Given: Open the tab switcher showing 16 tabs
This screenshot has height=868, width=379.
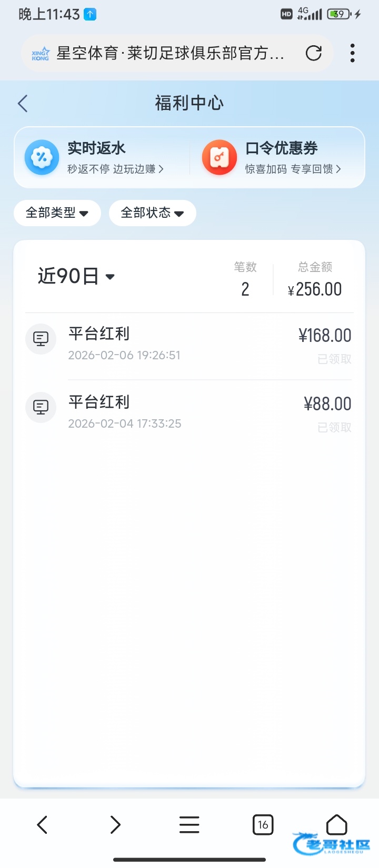Looking at the screenshot, I should 263,825.
